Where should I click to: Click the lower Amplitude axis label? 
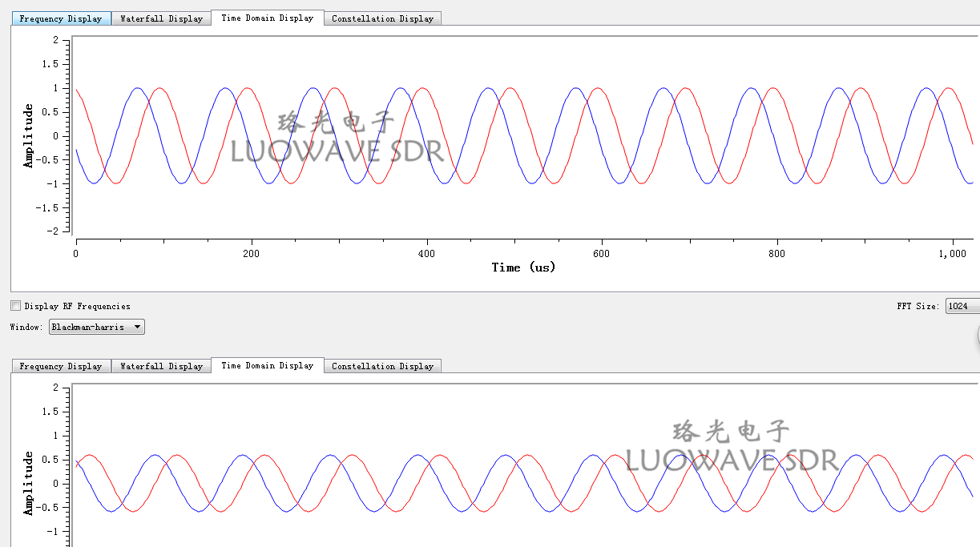26,483
